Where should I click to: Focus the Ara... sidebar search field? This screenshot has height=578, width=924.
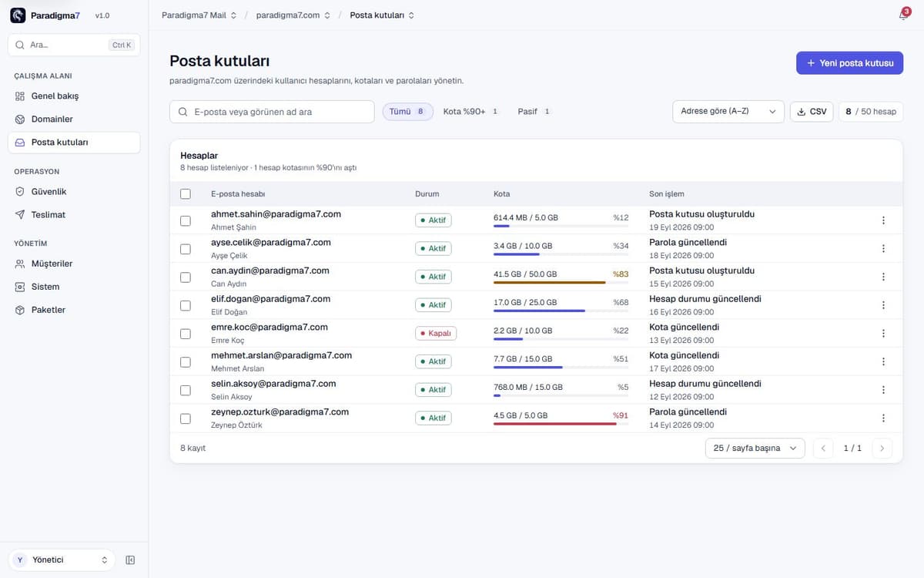coord(74,45)
